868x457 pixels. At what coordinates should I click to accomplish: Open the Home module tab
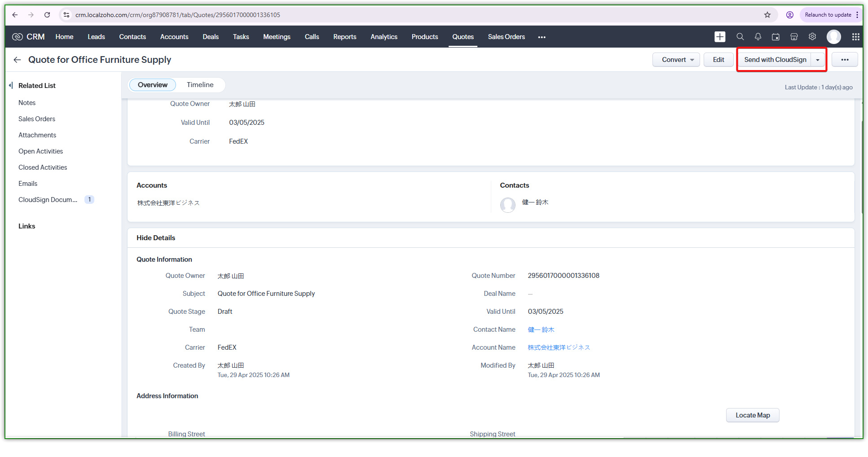(x=65, y=37)
